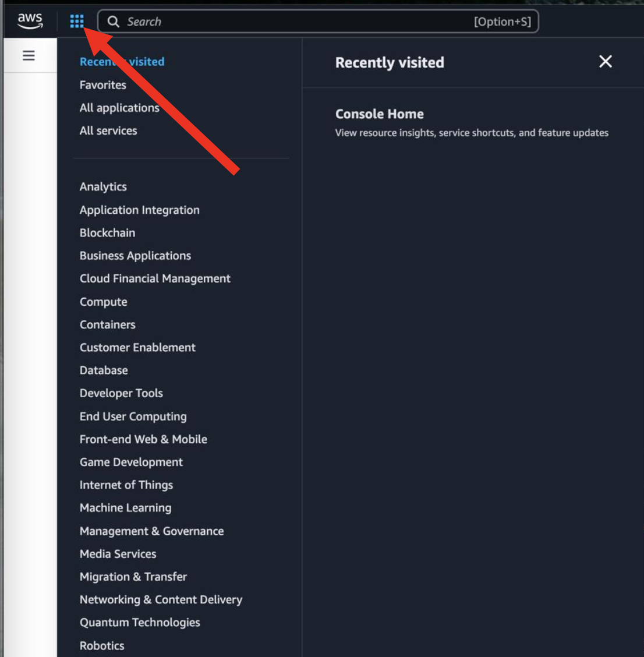This screenshot has height=657, width=644.
Task: Browse the Machine Learning category
Action: pyautogui.click(x=125, y=508)
